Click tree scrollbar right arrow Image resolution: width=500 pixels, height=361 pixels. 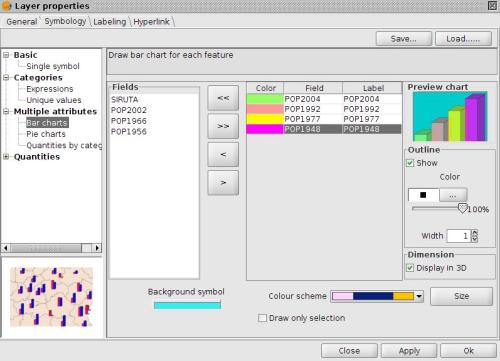tap(97, 248)
